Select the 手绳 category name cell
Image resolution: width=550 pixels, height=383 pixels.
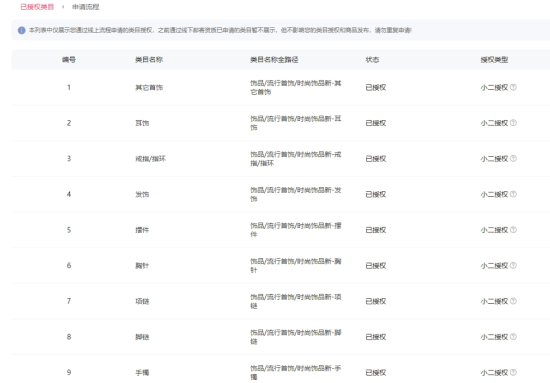pyautogui.click(x=142, y=372)
